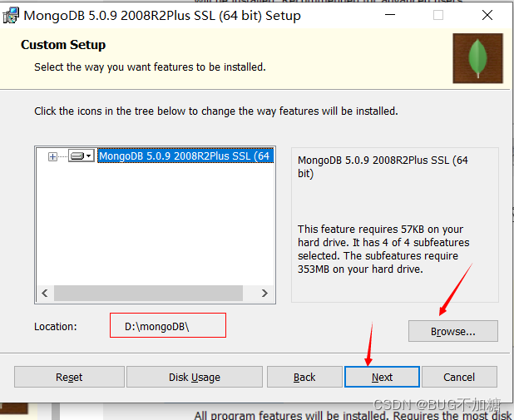The width and height of the screenshot is (514, 420).
Task: Click the Location: label
Action: click(x=56, y=327)
